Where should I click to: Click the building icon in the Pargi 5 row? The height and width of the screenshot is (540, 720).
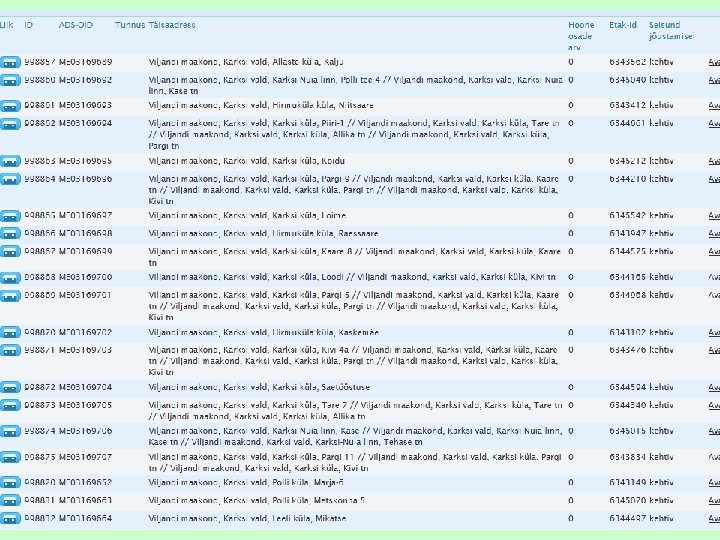10,295
